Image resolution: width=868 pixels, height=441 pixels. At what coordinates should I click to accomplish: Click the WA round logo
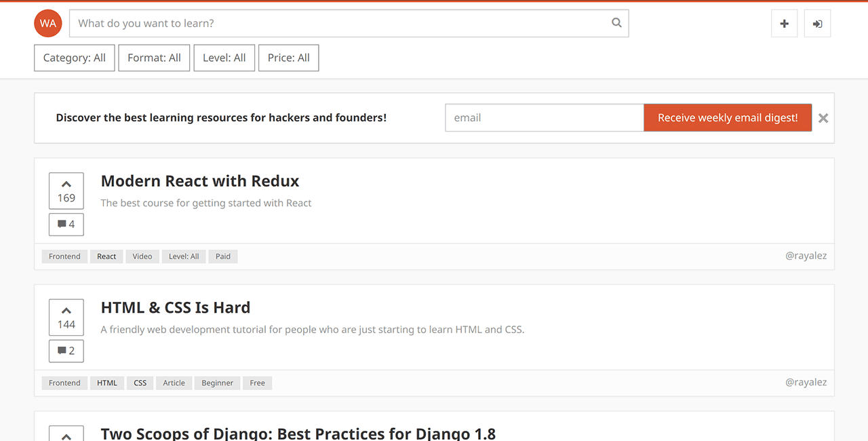tap(48, 23)
